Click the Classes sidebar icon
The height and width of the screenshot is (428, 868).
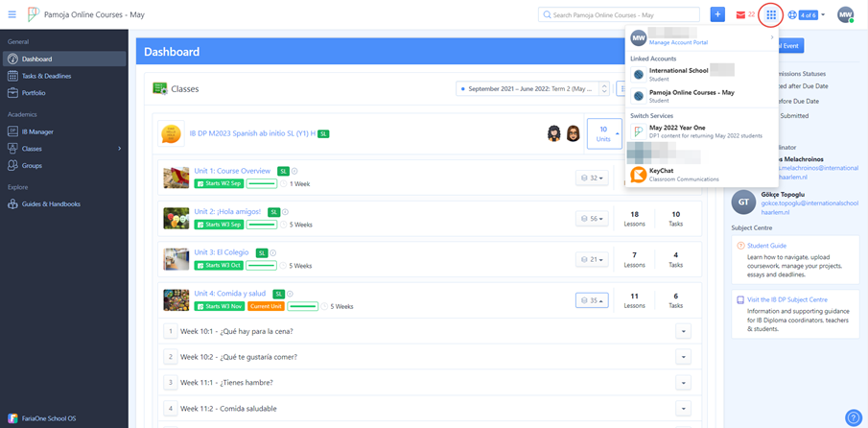pos(12,149)
